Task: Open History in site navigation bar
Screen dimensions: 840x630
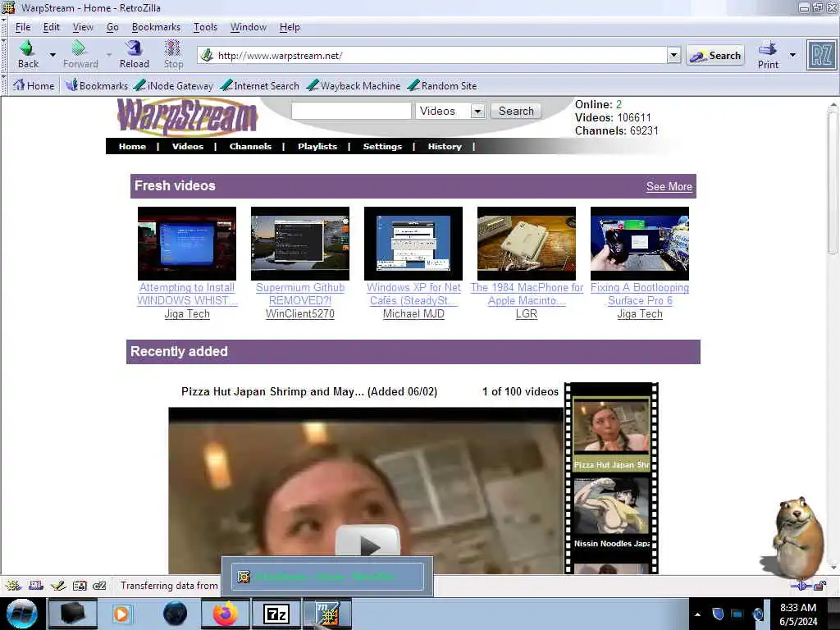Action: [445, 146]
